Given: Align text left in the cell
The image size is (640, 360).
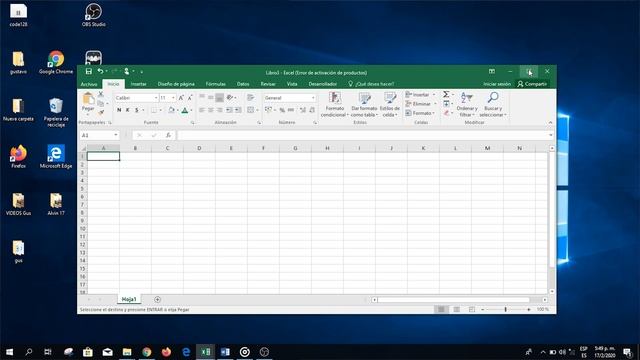Looking at the screenshot, I should pos(202,110).
